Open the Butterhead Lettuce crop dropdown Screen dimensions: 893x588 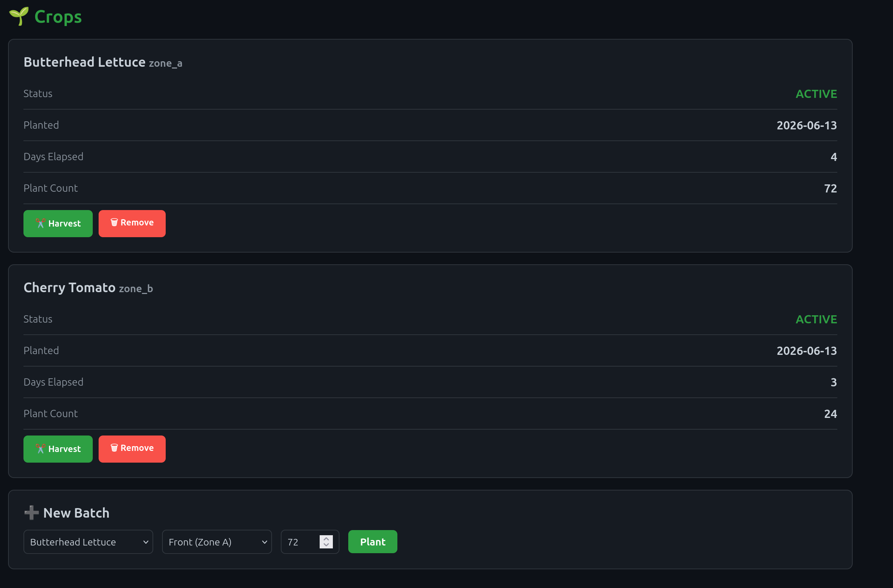point(88,542)
